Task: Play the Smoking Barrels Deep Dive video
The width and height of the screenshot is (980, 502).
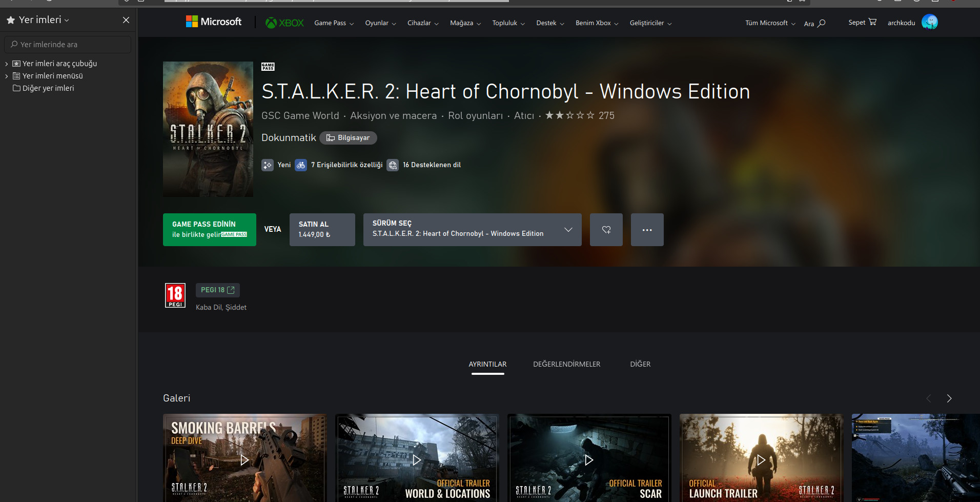Action: (244, 460)
